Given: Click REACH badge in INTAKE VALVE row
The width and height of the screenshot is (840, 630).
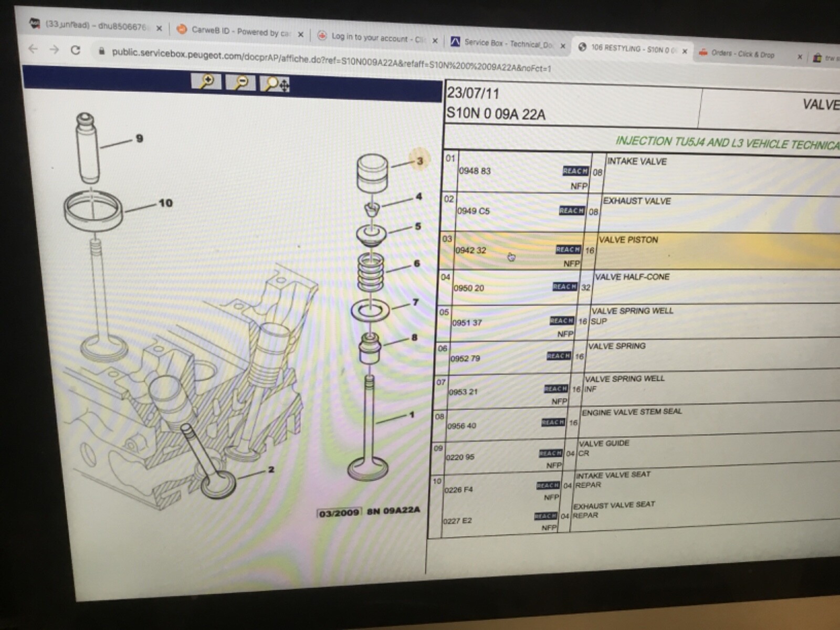Looking at the screenshot, I should [575, 171].
